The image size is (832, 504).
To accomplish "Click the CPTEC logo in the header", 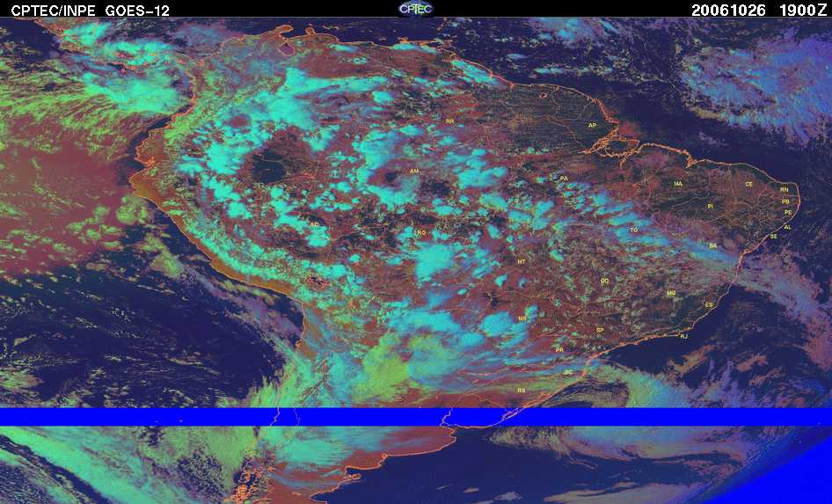I will pyautogui.click(x=415, y=9).
